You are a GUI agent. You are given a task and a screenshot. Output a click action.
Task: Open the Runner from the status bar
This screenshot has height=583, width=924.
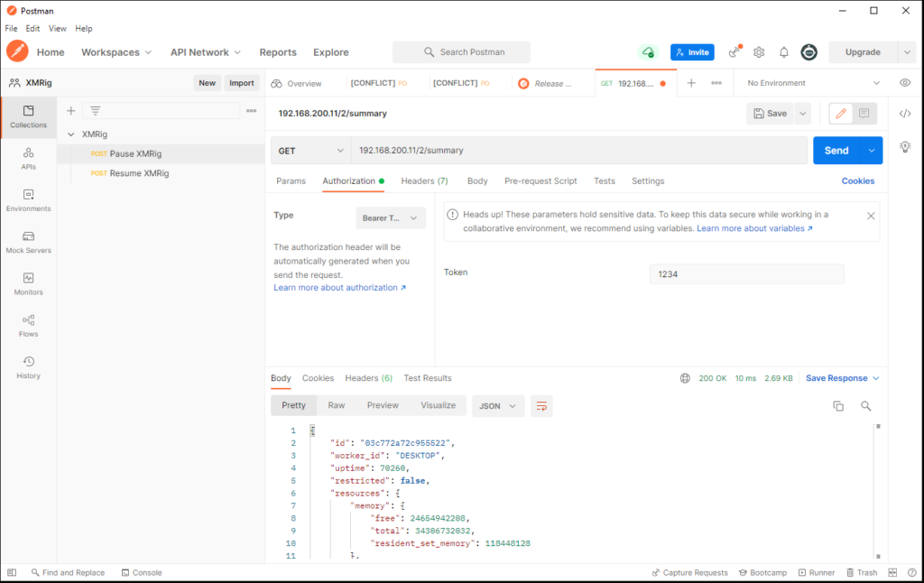click(818, 572)
